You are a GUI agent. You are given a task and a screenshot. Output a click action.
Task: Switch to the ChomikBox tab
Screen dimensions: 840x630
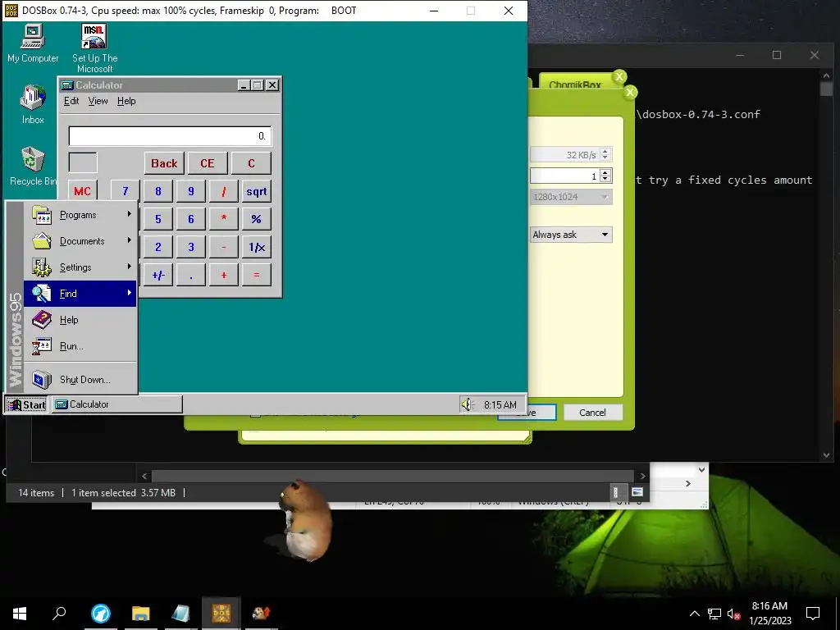[x=575, y=84]
